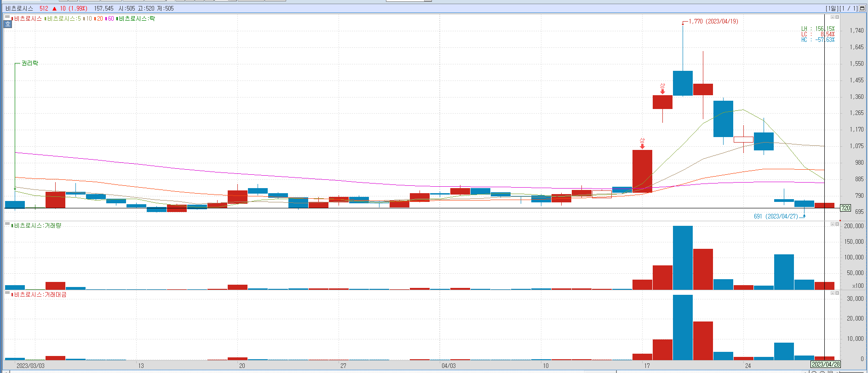
Task: Click the 691 low price annotation
Action: 776,216
